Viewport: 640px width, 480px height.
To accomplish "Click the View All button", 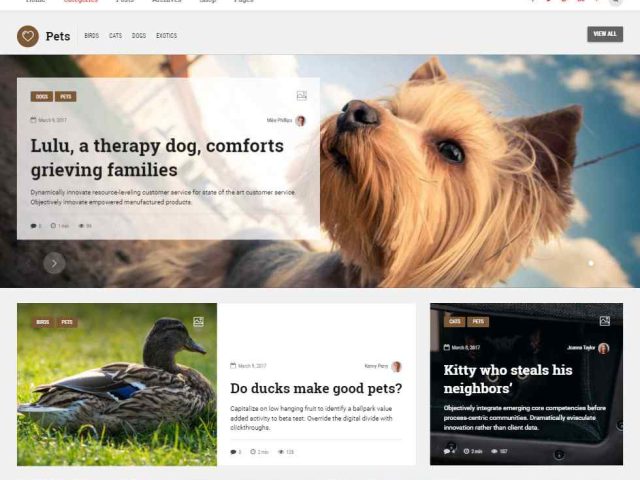I will (605, 34).
